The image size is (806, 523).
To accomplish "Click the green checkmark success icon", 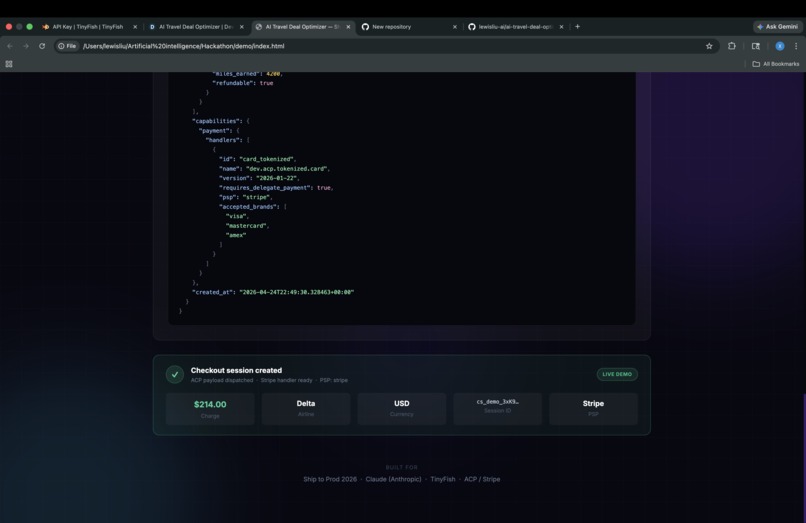I will 175,374.
